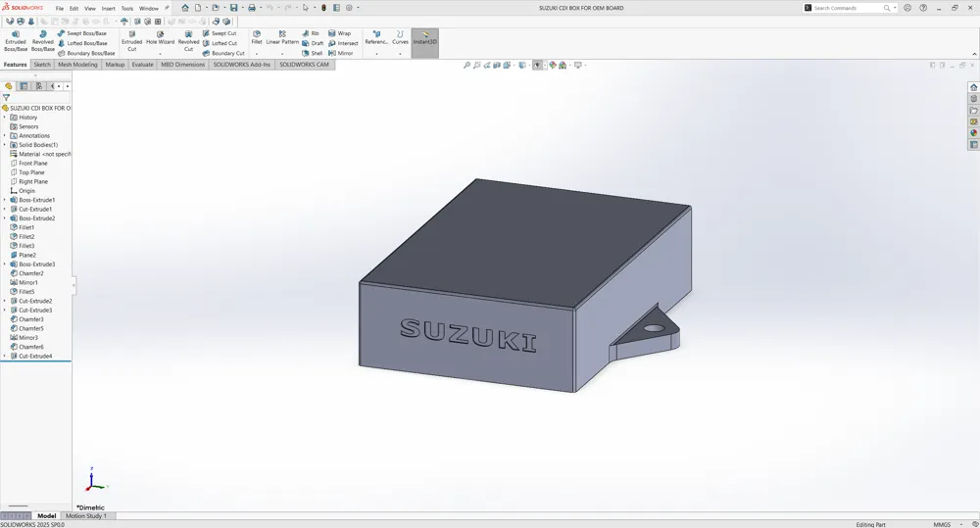Click MMGS units in status bar
This screenshot has width=980, height=528.
coord(942,525)
